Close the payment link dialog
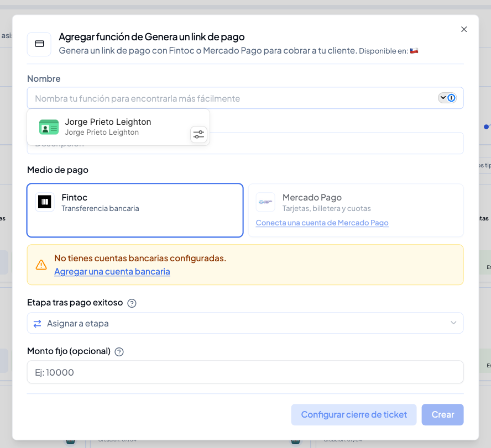This screenshot has width=491, height=448. click(464, 29)
